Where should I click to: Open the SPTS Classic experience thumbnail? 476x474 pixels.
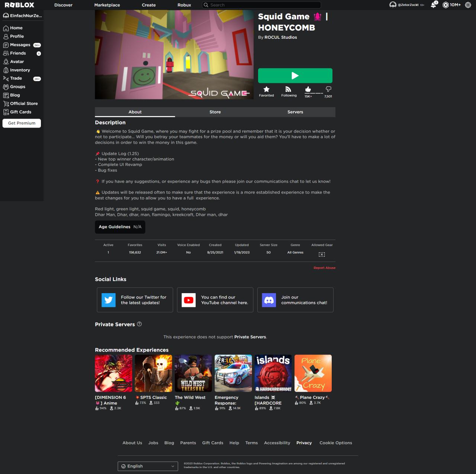[153, 373]
